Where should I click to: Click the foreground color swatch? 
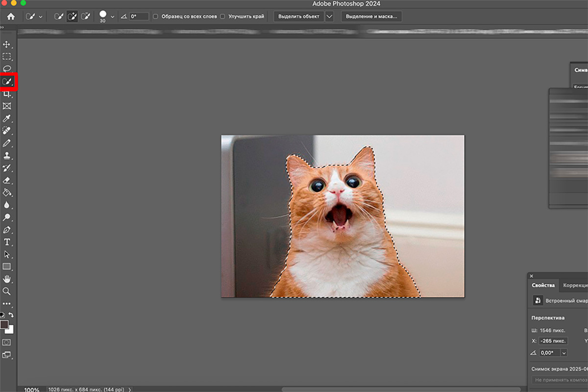point(4,324)
